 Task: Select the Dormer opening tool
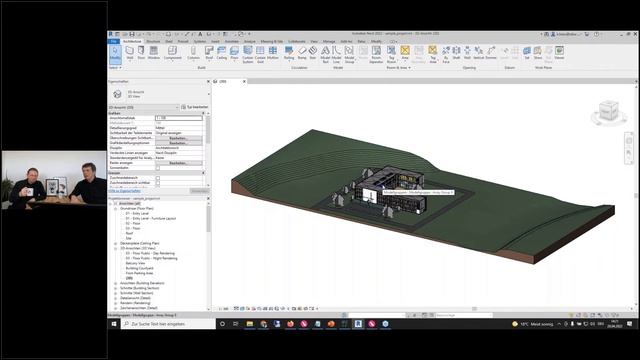click(491, 53)
